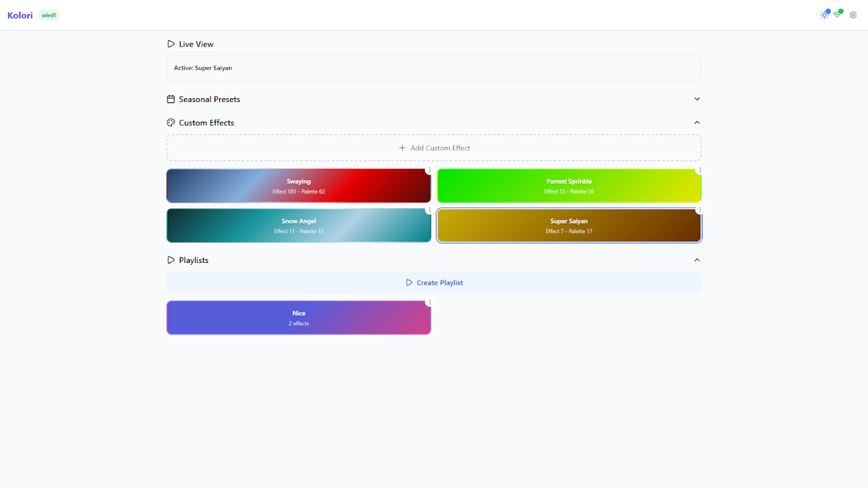This screenshot has width=868, height=488.
Task: Open settings via the gear icon
Action: (853, 15)
